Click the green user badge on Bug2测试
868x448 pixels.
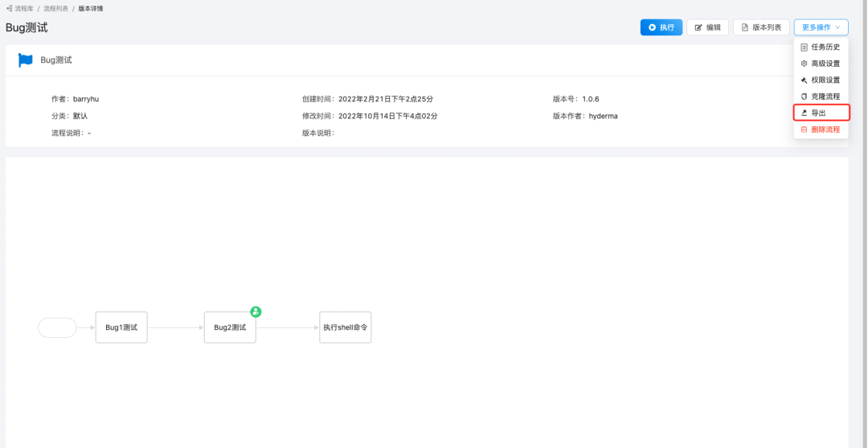[256, 312]
